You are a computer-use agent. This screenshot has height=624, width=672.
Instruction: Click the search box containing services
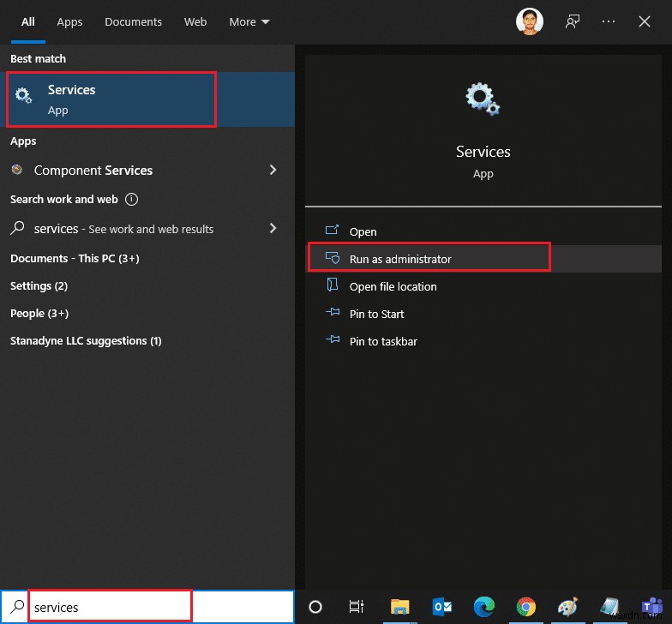point(110,607)
